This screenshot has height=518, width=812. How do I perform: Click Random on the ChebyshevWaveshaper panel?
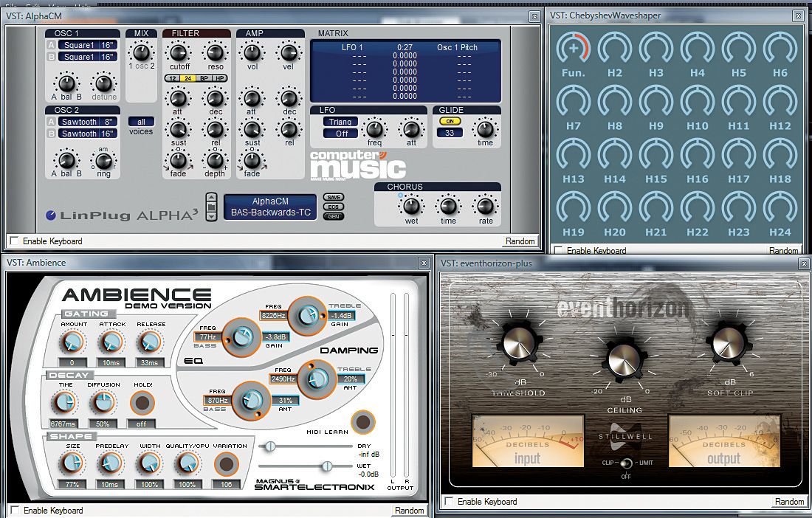784,250
